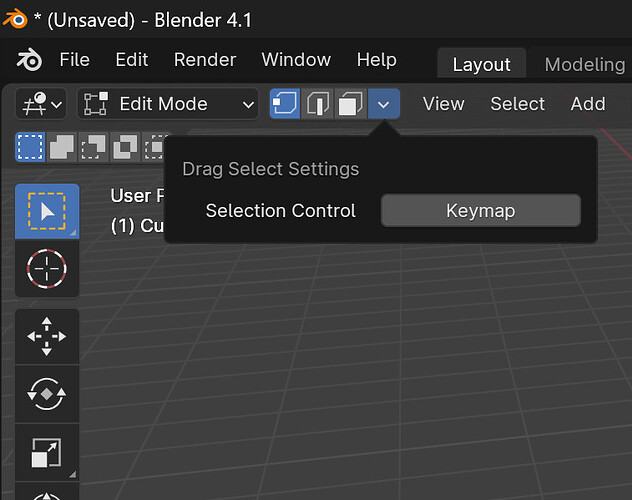This screenshot has width=632, height=500.
Task: Choose Set a New Selection mode icon
Action: (x=30, y=147)
